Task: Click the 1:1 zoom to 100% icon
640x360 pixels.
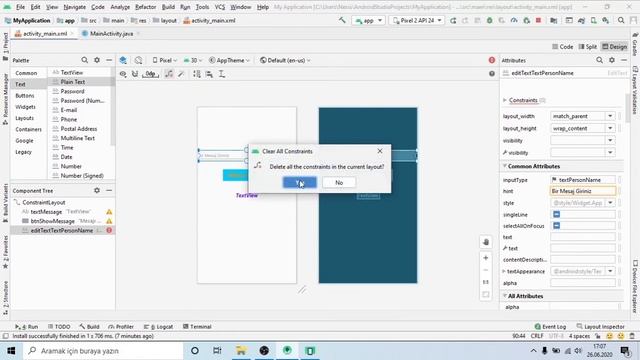Action: tap(486, 282)
